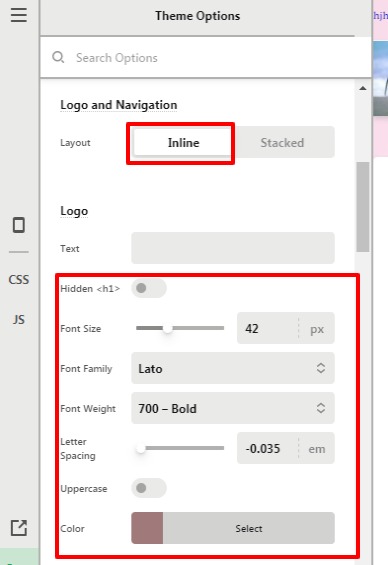This screenshot has width=388, height=565.
Task: Open the Font Family dropdown showing Lato
Action: (233, 368)
